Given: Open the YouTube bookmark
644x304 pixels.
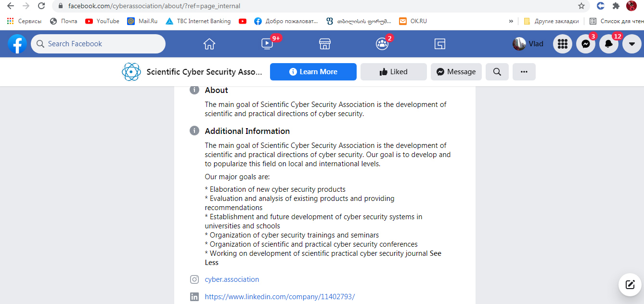Looking at the screenshot, I should click(x=102, y=21).
